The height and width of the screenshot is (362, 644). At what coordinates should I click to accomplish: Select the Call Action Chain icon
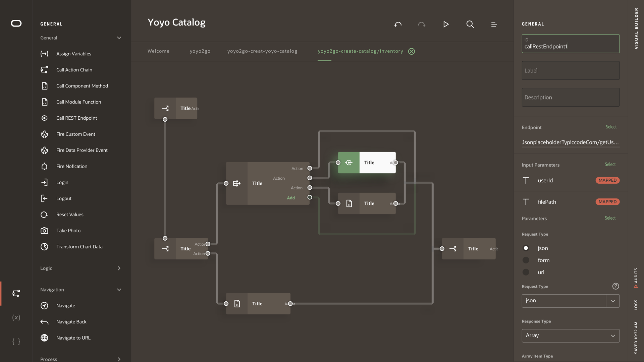[44, 70]
